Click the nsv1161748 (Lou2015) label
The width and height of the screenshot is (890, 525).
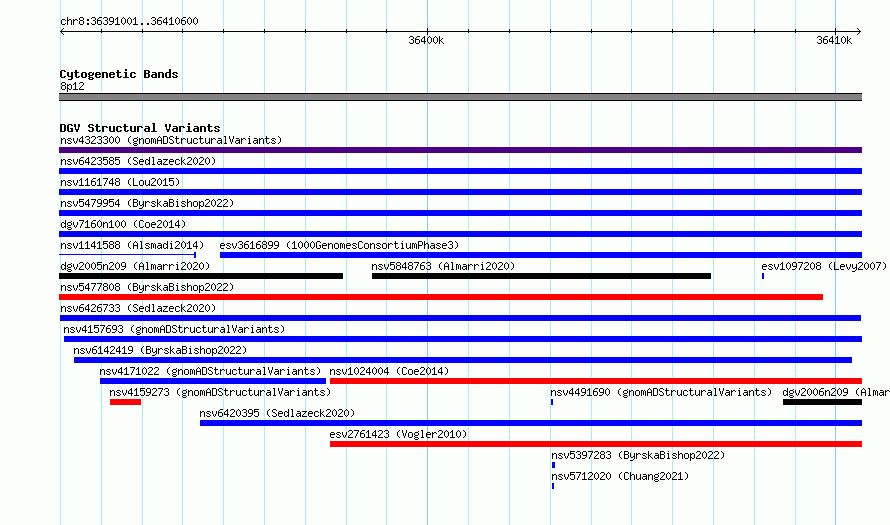tap(120, 182)
